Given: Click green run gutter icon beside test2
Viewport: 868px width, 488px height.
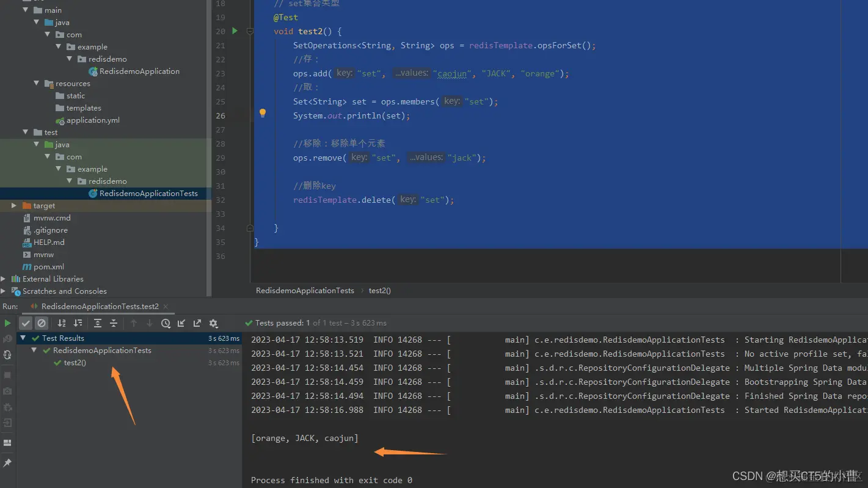Looking at the screenshot, I should point(235,31).
